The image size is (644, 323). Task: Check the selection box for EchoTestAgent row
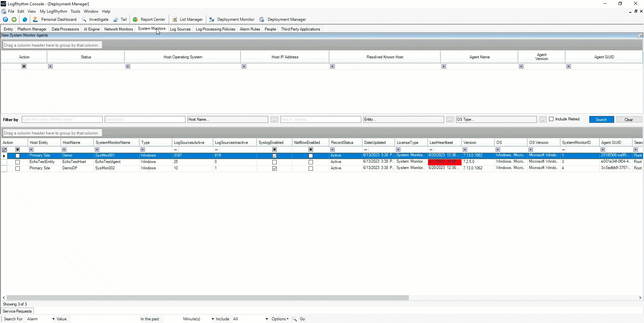pos(17,162)
